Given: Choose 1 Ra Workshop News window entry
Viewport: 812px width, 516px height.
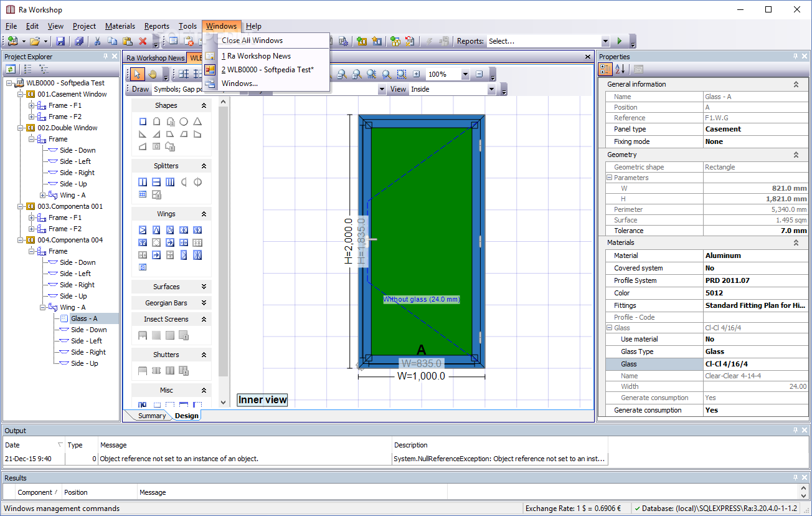Looking at the screenshot, I should pos(256,56).
